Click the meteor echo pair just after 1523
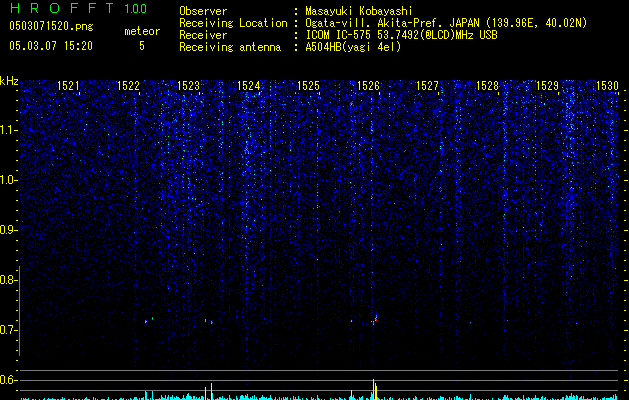This screenshot has height=400, width=629. click(209, 321)
